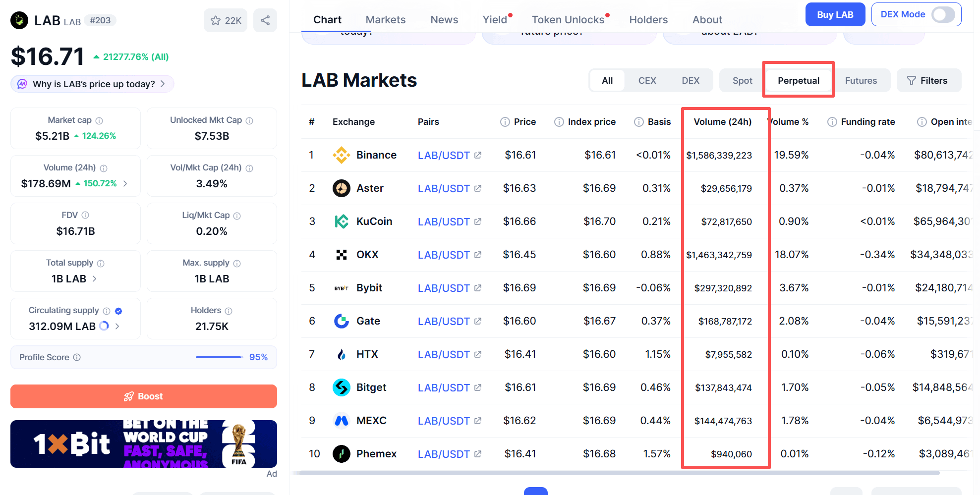Open the News tab
The width and height of the screenshot is (980, 495).
click(x=444, y=20)
